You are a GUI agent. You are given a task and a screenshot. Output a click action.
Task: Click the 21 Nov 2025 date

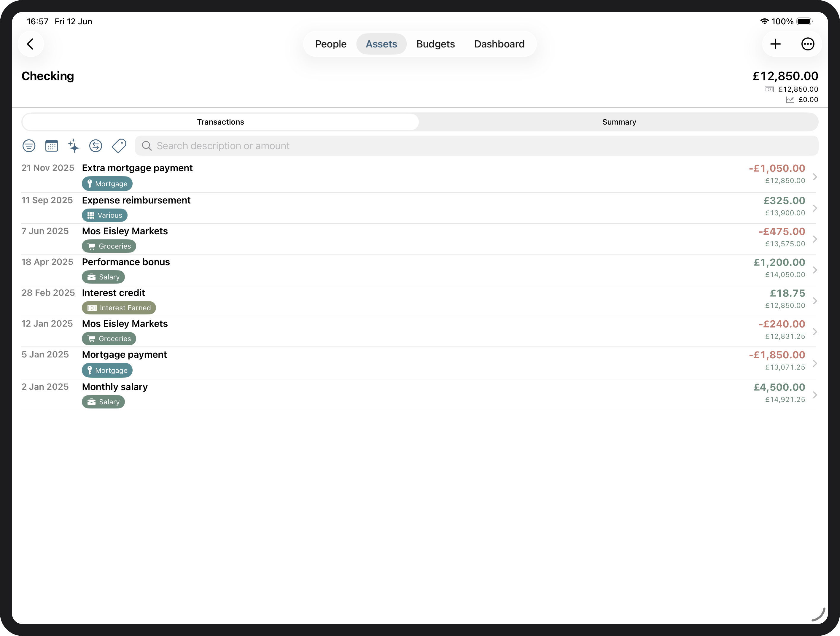(48, 168)
